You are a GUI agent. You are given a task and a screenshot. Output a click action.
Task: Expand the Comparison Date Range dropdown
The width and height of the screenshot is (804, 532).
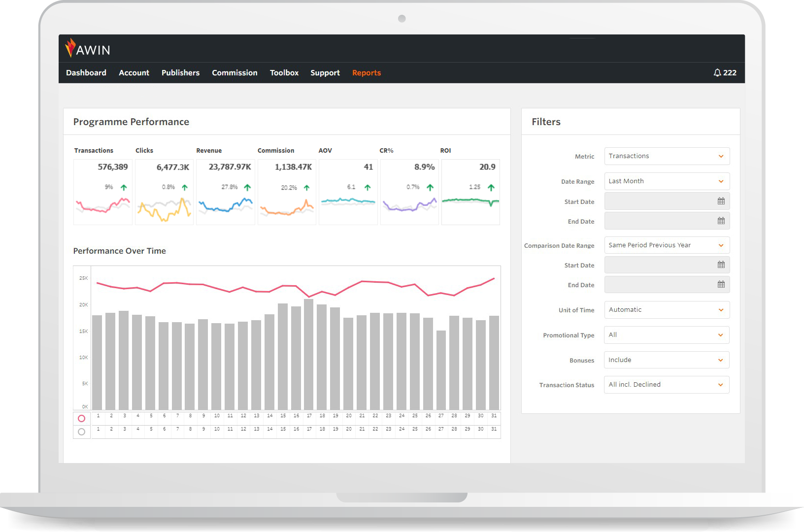(x=667, y=245)
